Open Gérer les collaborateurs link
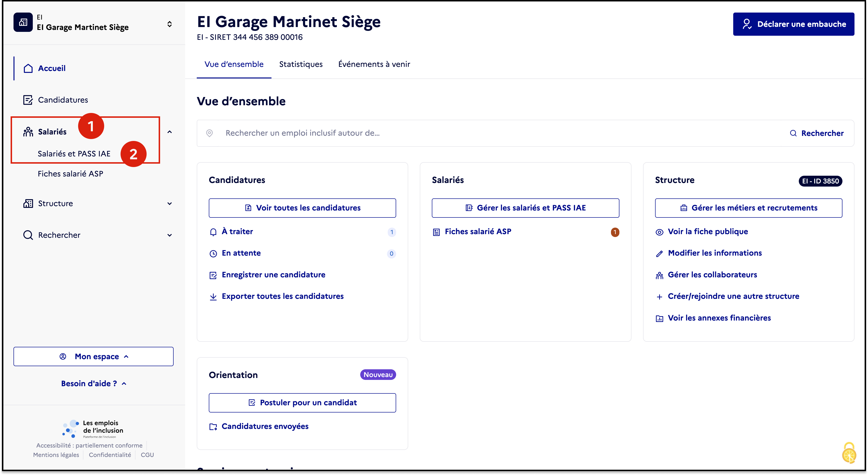This screenshot has height=475, width=868. click(712, 275)
